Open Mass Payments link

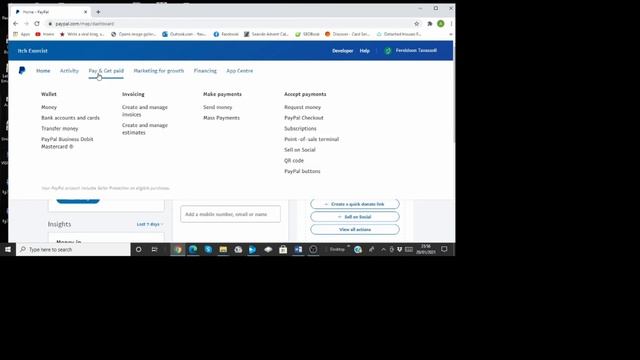click(221, 118)
